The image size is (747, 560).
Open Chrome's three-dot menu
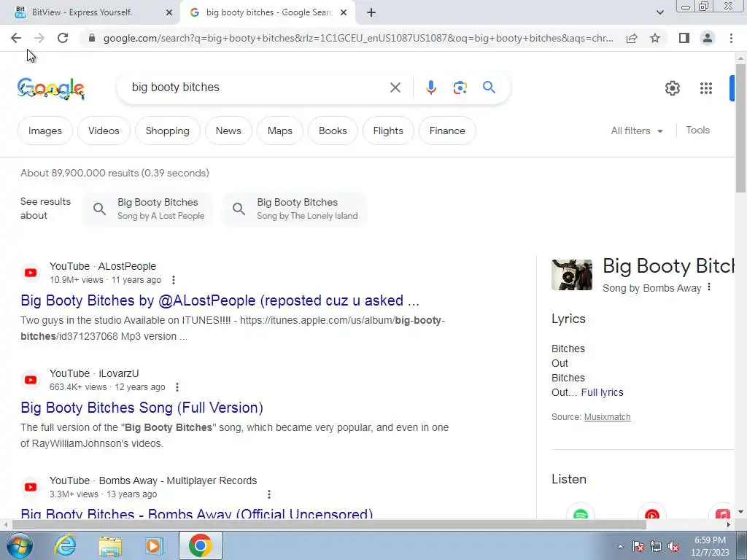731,38
